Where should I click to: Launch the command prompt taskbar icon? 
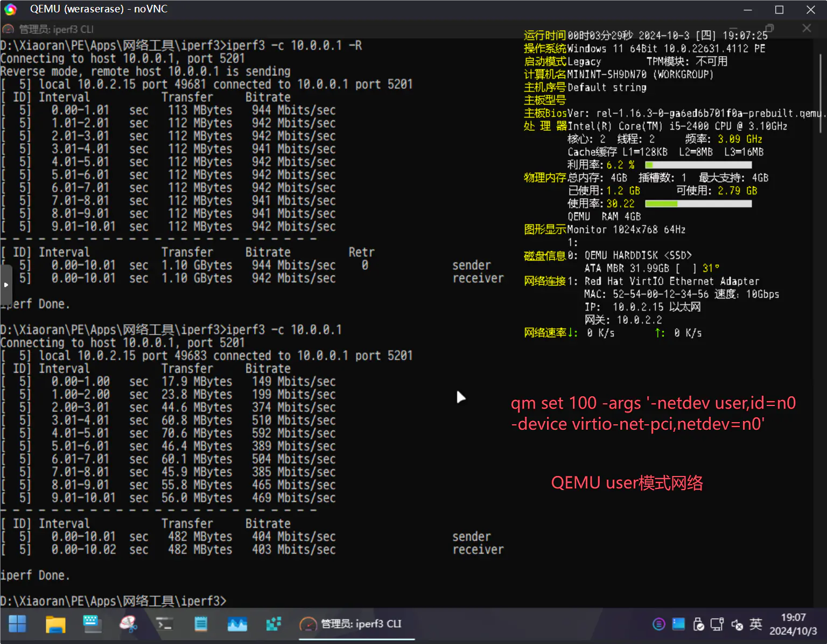pyautogui.click(x=164, y=624)
